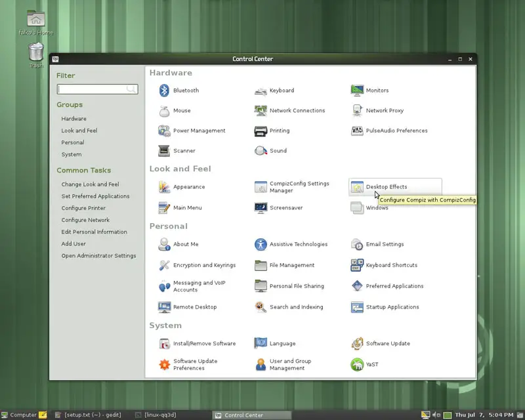Open the clock showing Thu Jul 7

(x=484, y=415)
